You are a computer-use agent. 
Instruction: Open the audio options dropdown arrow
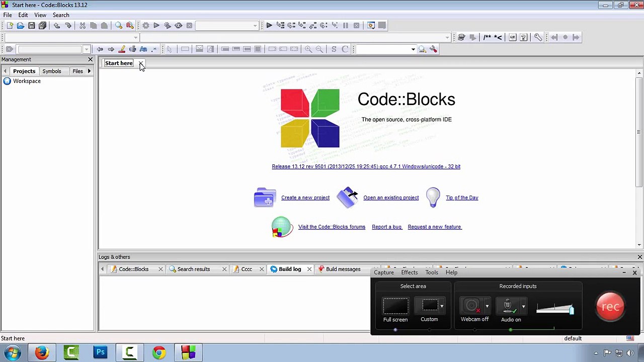(x=523, y=306)
